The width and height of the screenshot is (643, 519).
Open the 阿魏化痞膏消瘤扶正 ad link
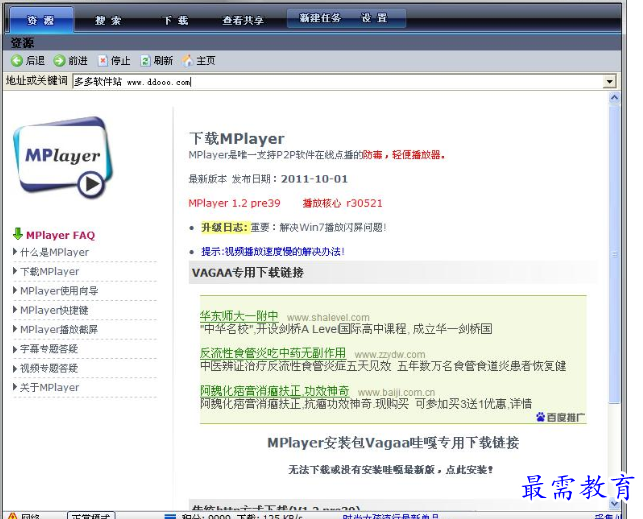point(274,390)
